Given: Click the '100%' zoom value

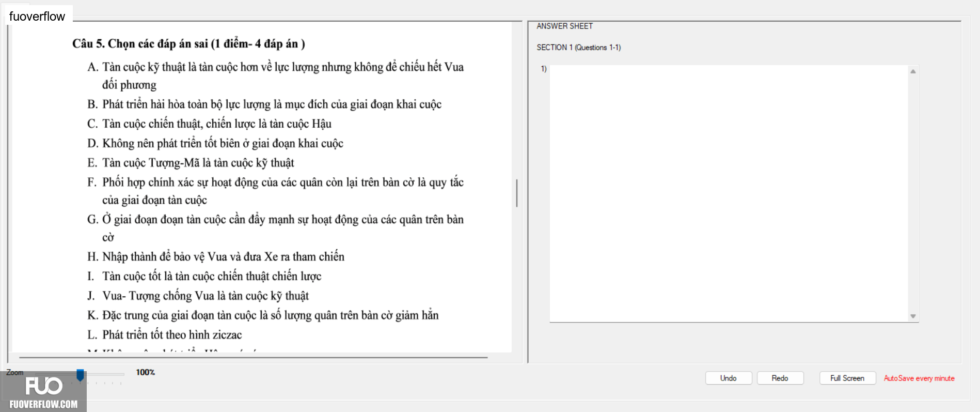Looking at the screenshot, I should click(x=145, y=372).
